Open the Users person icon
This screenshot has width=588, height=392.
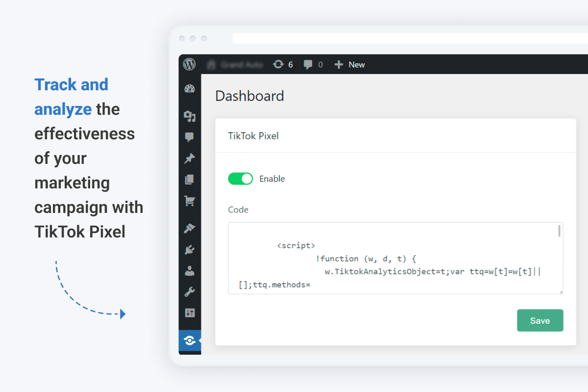[x=190, y=271]
